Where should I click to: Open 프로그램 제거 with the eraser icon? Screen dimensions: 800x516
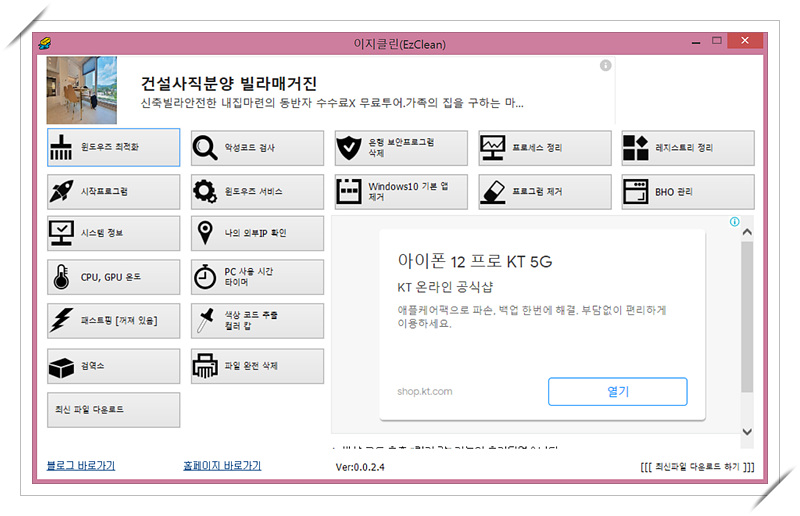[545, 192]
